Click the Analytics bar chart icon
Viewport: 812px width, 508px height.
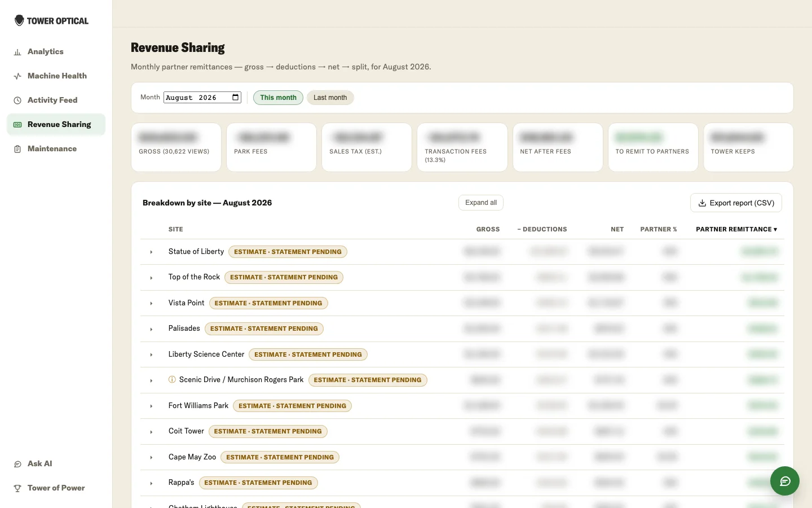(17, 52)
